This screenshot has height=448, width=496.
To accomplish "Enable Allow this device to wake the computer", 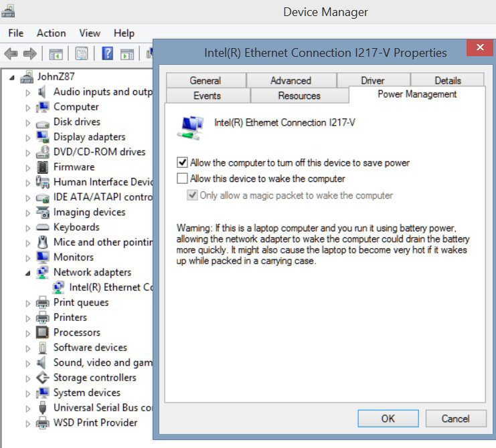I will point(182,178).
